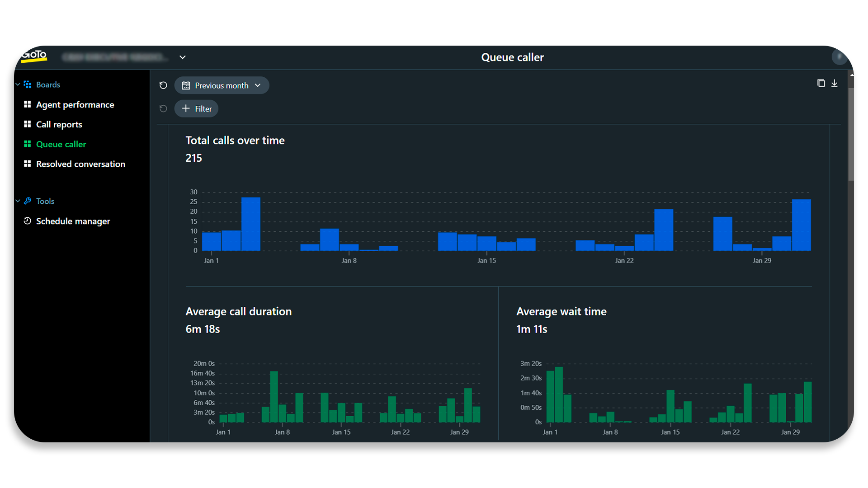Click the copy/expand icon top right
The image size is (868, 488).
point(821,83)
